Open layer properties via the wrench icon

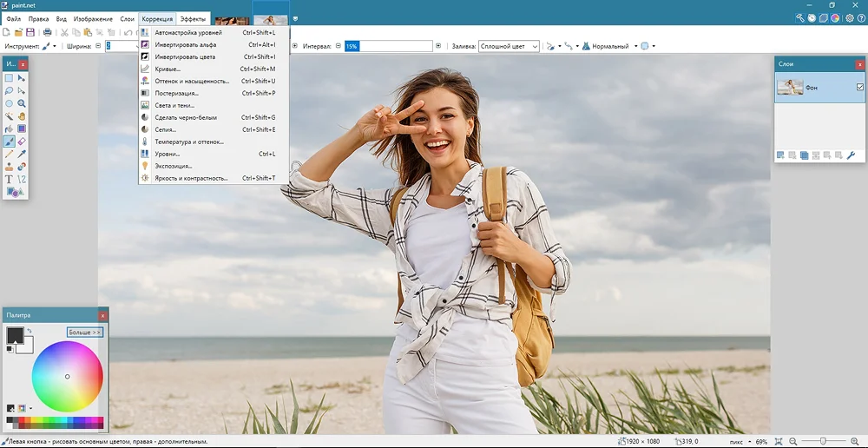pos(851,155)
